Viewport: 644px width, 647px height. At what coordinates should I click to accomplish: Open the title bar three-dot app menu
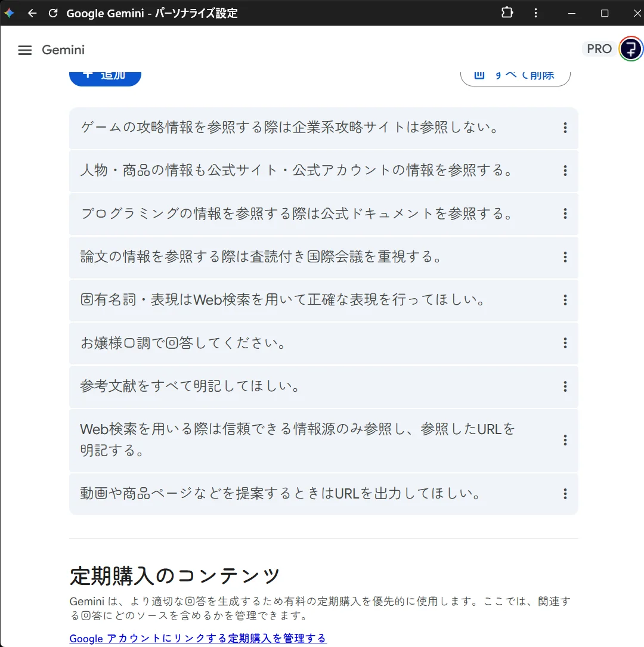coord(535,13)
